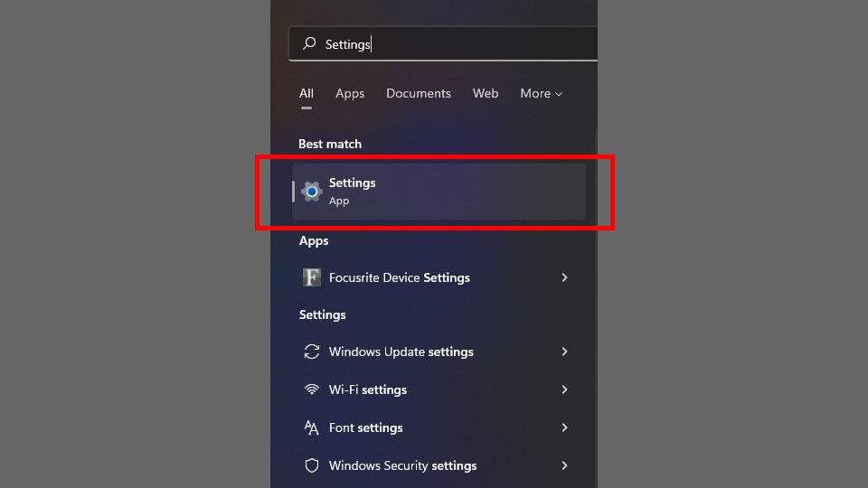Switch to the Apps tab
Image resolution: width=868 pixels, height=488 pixels.
350,93
